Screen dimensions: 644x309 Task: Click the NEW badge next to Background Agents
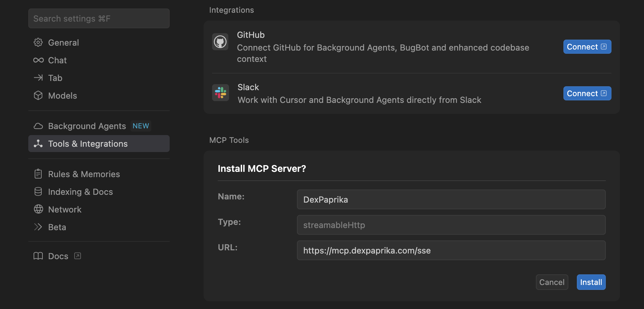click(141, 126)
